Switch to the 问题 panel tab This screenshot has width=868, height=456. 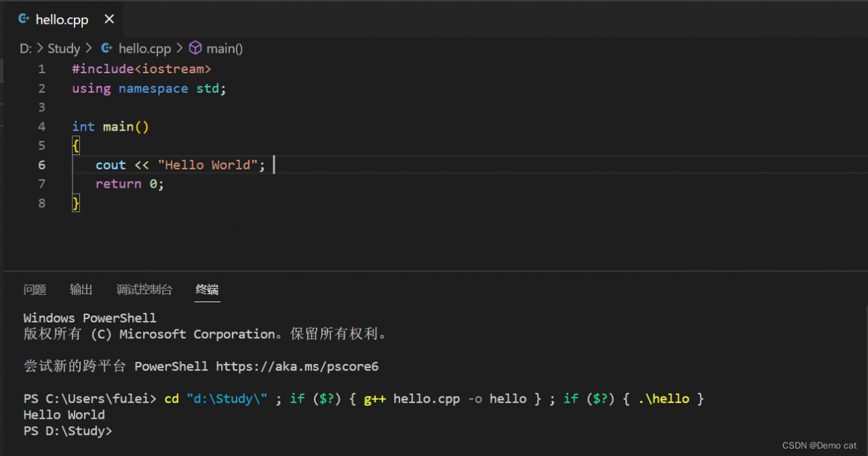(x=35, y=290)
